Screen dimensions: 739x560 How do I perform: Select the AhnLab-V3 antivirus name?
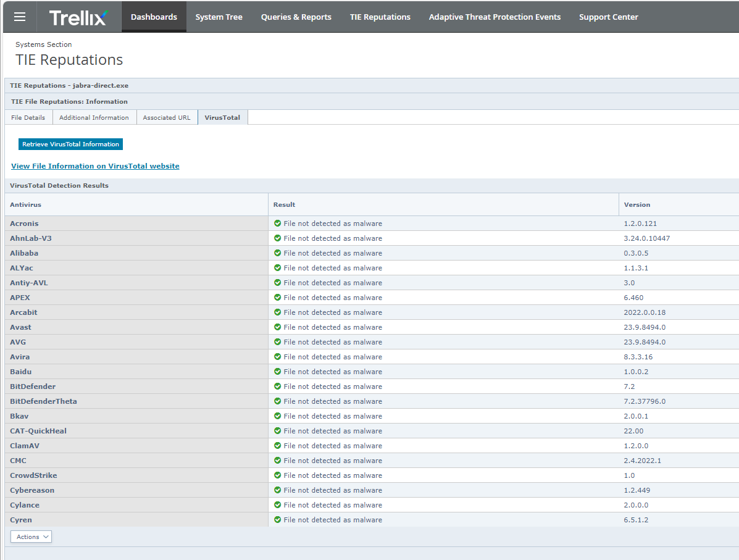click(x=31, y=238)
